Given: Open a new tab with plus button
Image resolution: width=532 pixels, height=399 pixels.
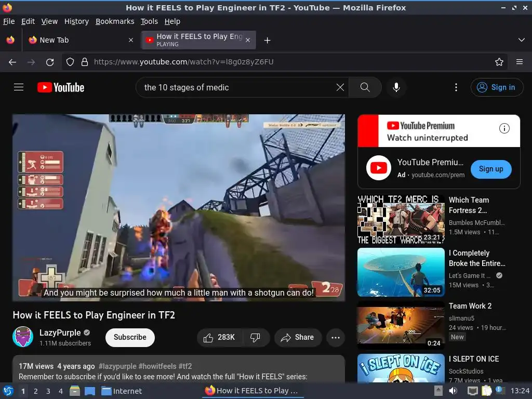Looking at the screenshot, I should pos(268,41).
